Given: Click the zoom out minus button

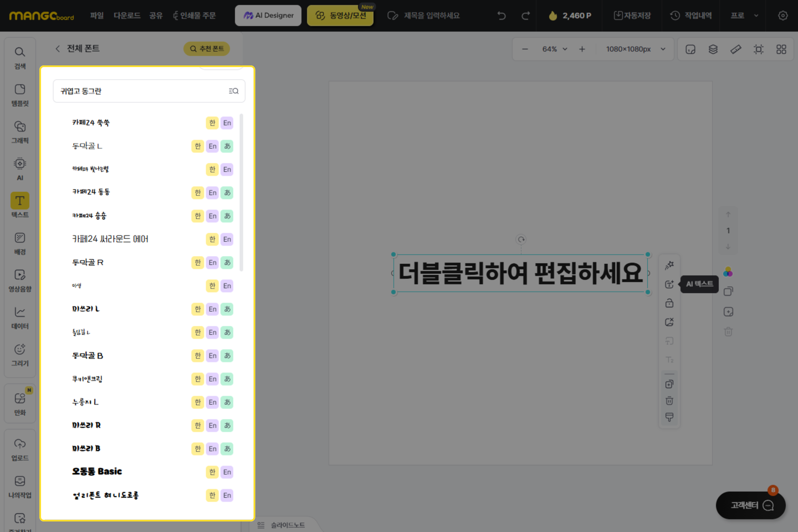Looking at the screenshot, I should (x=525, y=49).
